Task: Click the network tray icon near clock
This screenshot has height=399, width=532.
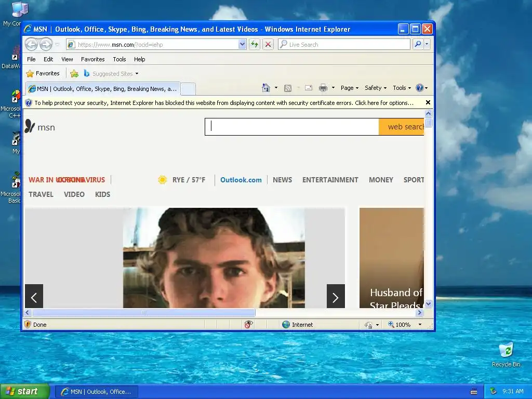Action: tap(494, 391)
